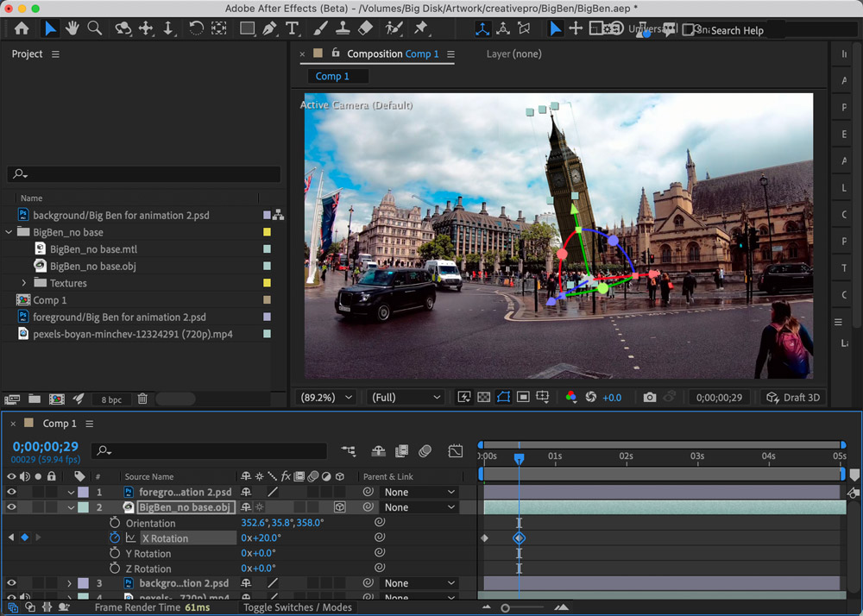The image size is (863, 616).
Task: Toggle visibility of BigBen_no base.obj layer
Action: tap(12, 508)
